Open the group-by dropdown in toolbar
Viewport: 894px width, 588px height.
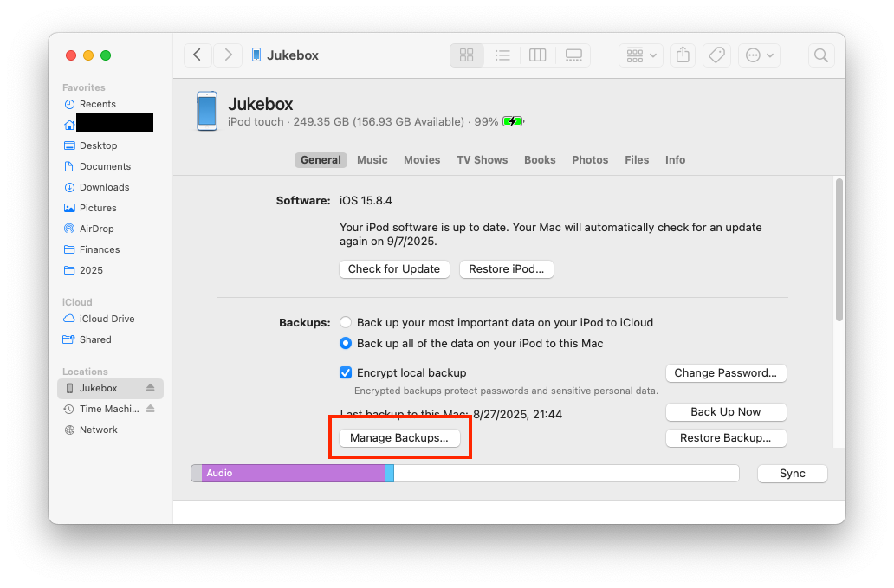641,55
